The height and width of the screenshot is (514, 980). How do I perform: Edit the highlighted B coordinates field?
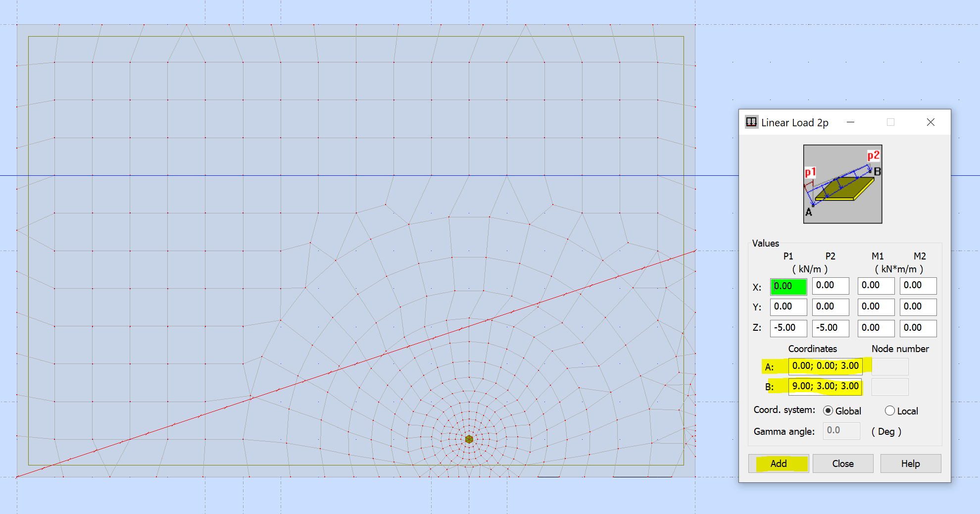click(825, 387)
